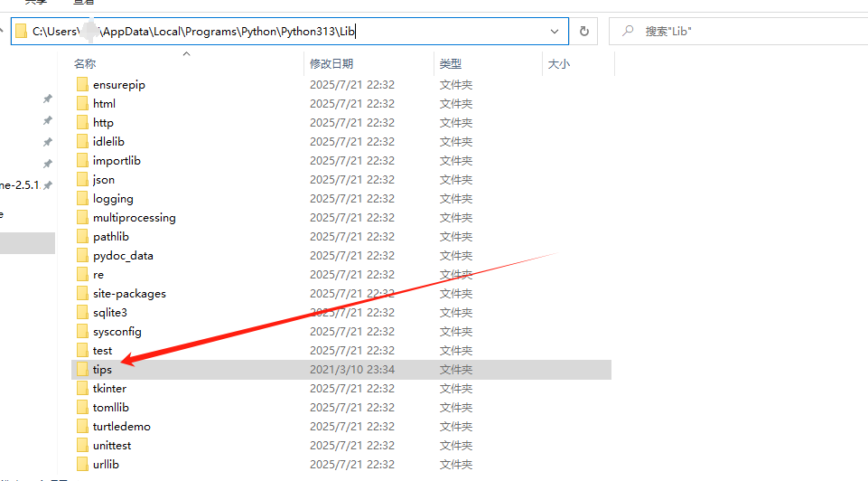Select the sqlite3 folder icon
868x481 pixels.
coord(82,312)
